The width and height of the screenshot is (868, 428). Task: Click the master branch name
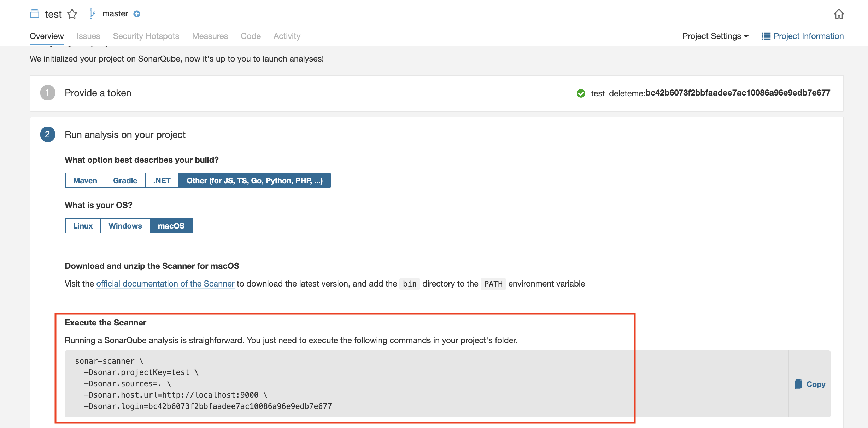coord(115,14)
